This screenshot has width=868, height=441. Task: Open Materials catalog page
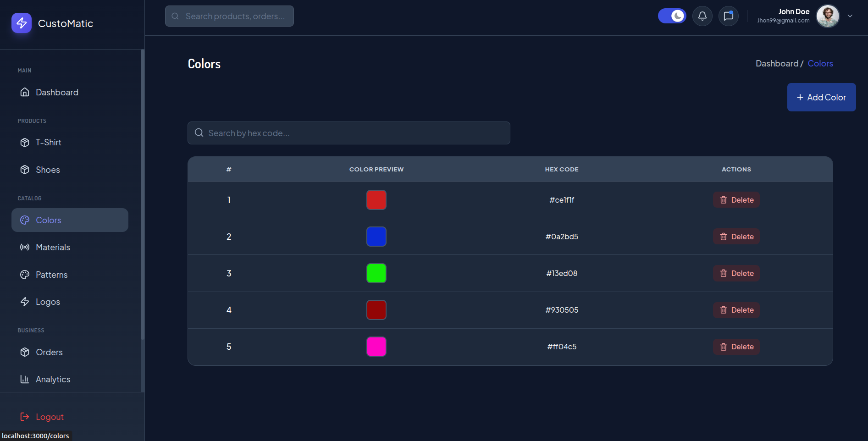[x=70, y=247]
